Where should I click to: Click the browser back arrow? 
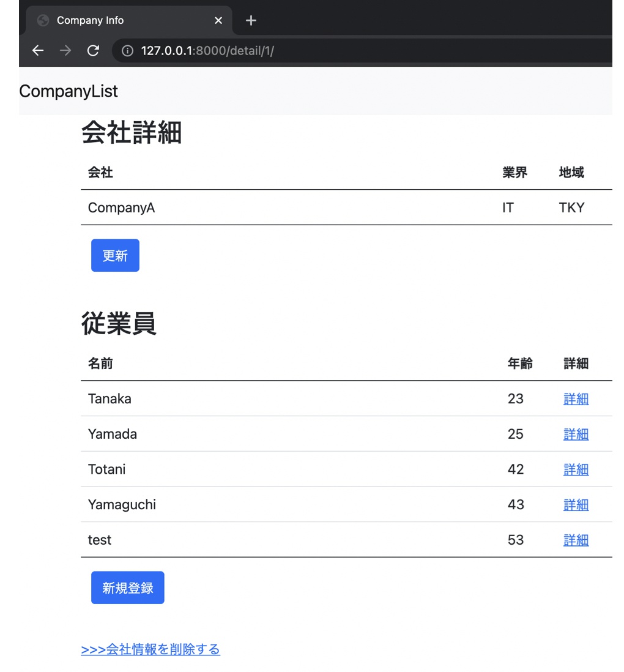click(x=38, y=51)
